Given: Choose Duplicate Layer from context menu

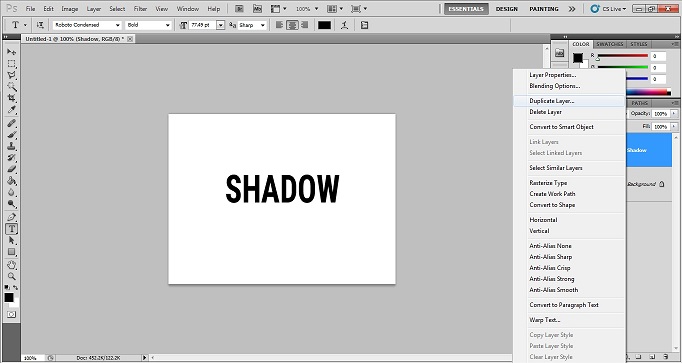Looking at the screenshot, I should [569, 101].
